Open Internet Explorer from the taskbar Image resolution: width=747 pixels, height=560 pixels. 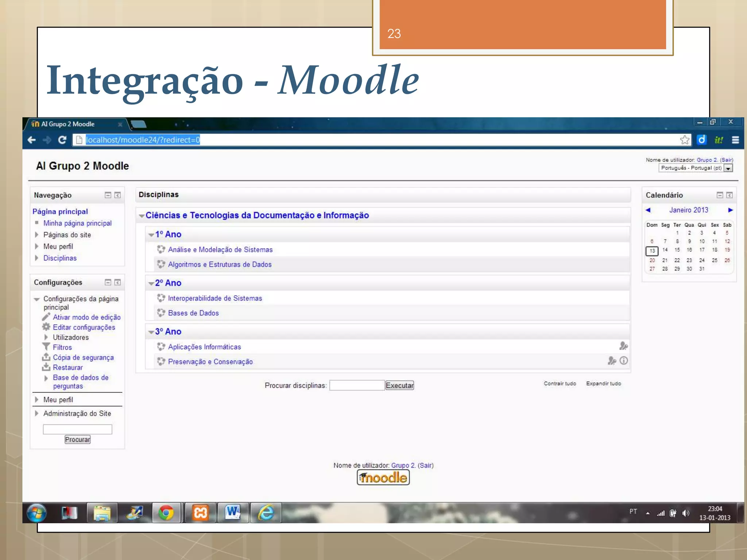pos(266,513)
